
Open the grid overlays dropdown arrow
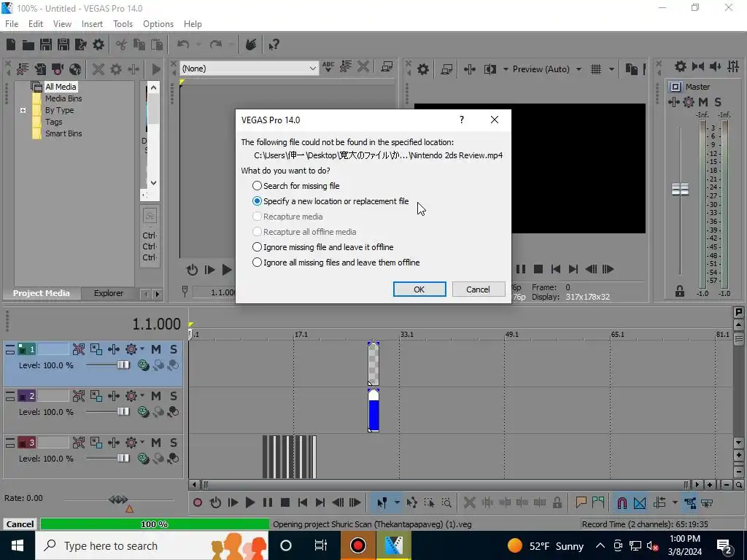pos(611,69)
